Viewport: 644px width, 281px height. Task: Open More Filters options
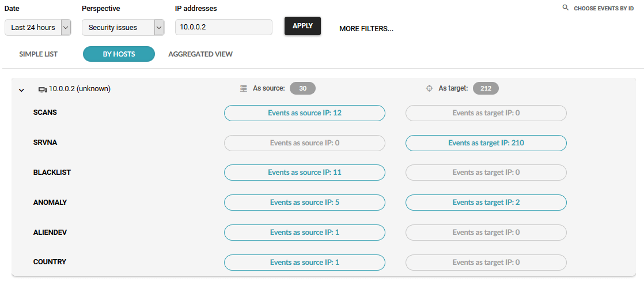click(x=366, y=29)
